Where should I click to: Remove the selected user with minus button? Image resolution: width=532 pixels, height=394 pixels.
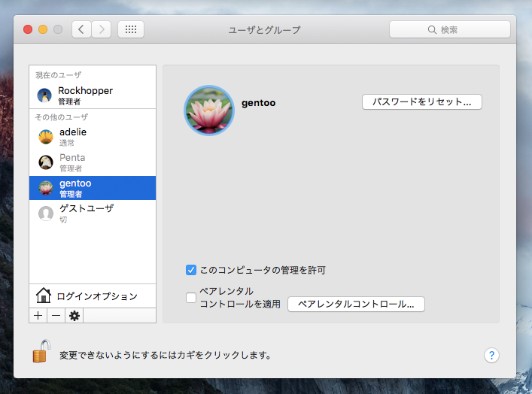coord(56,316)
